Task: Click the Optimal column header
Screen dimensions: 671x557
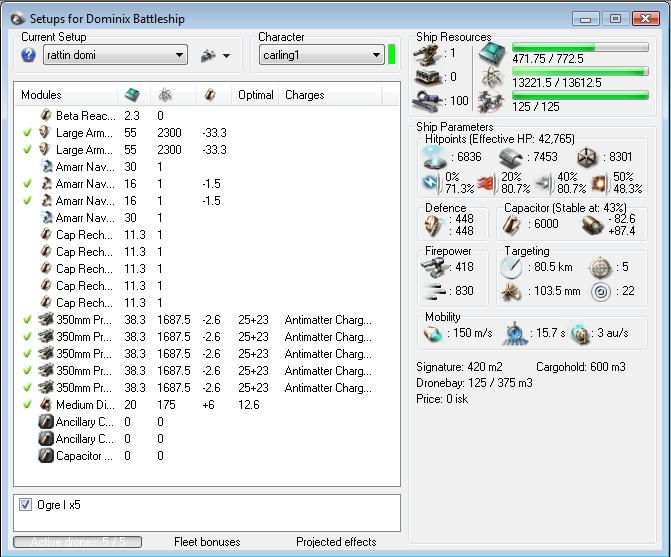Action: (255, 95)
